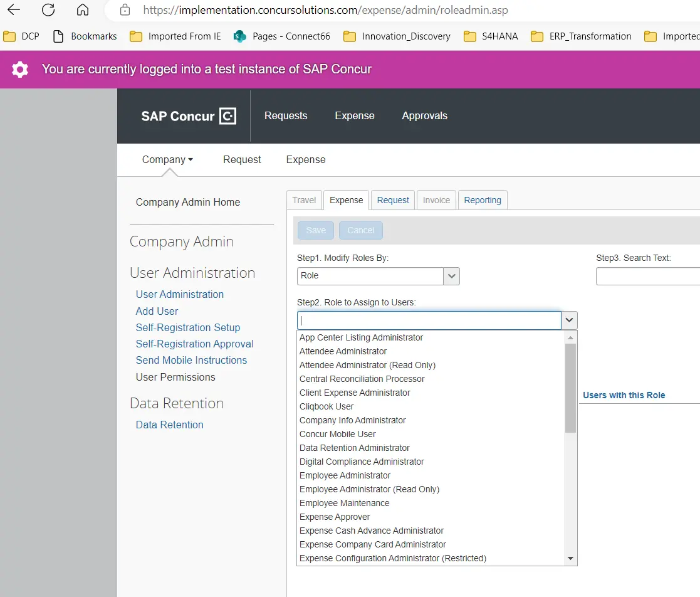Select Client Expense Administrator role

click(431, 393)
